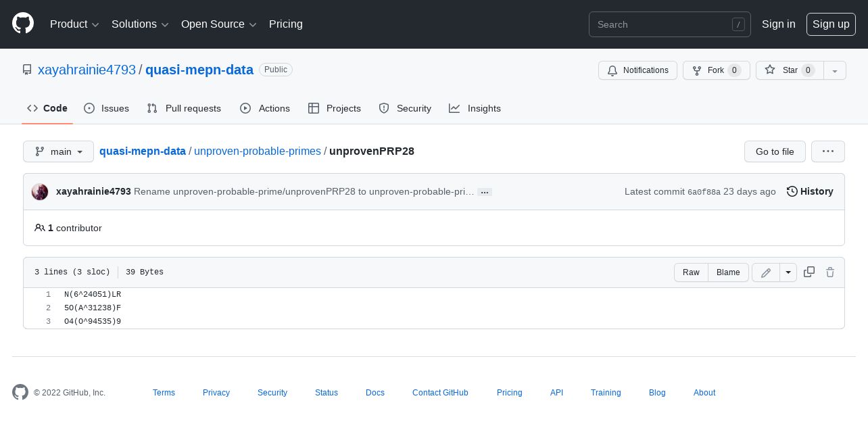Open the Projects tab

pos(335,108)
